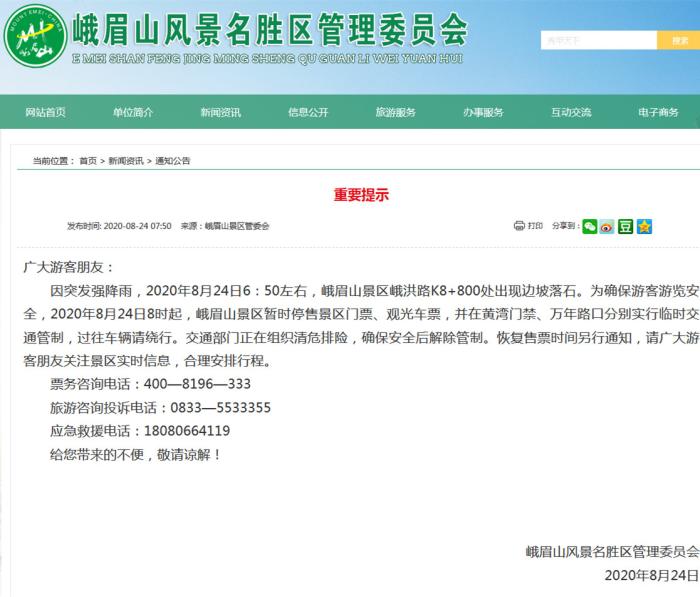The height and width of the screenshot is (597, 700).
Task: Click 通知公告 in the breadcrumb
Action: [x=172, y=161]
